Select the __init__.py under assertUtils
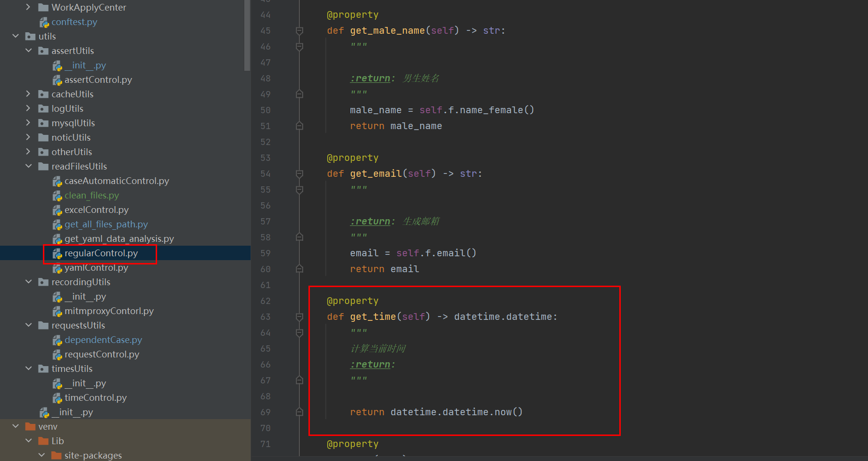 85,66
